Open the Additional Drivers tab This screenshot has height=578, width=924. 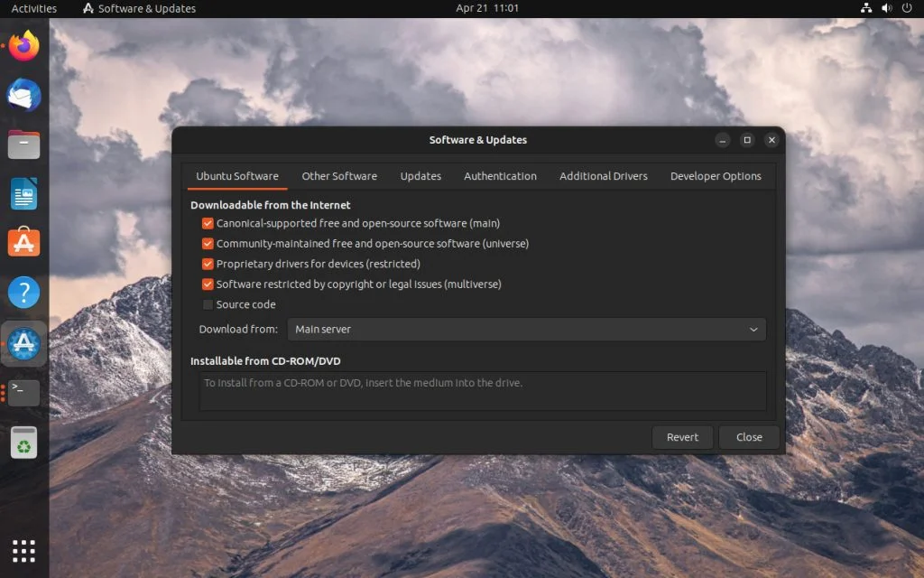pyautogui.click(x=603, y=176)
